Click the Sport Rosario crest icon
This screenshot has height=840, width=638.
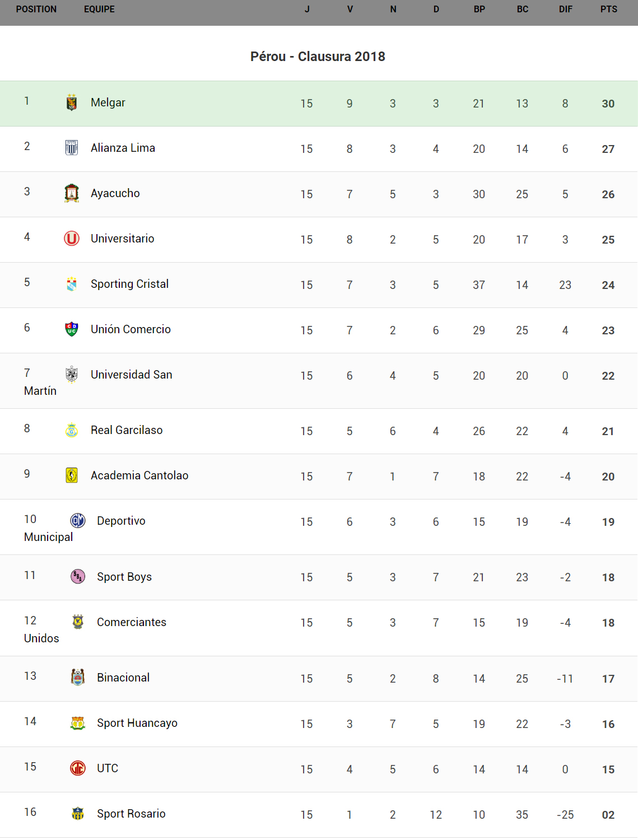tap(78, 813)
